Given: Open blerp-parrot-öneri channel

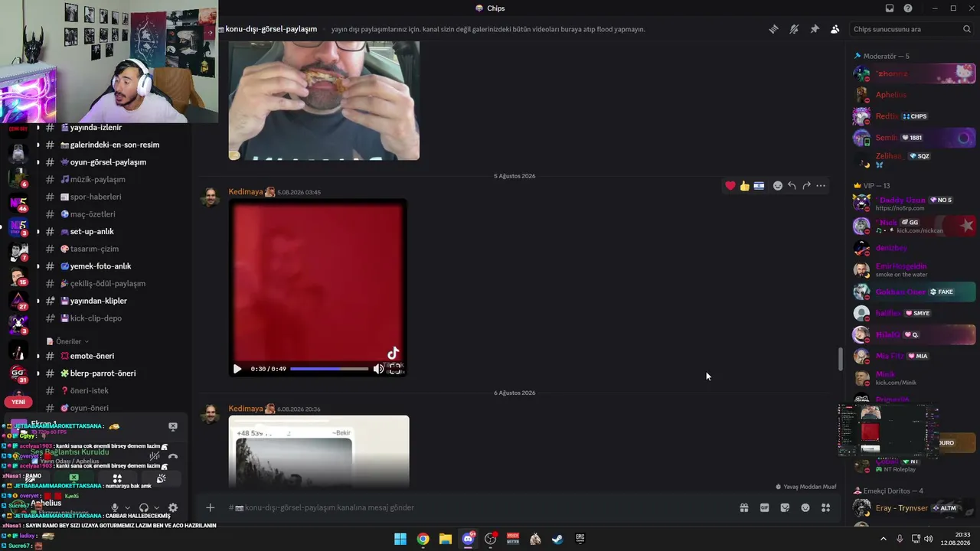Looking at the screenshot, I should (x=103, y=373).
